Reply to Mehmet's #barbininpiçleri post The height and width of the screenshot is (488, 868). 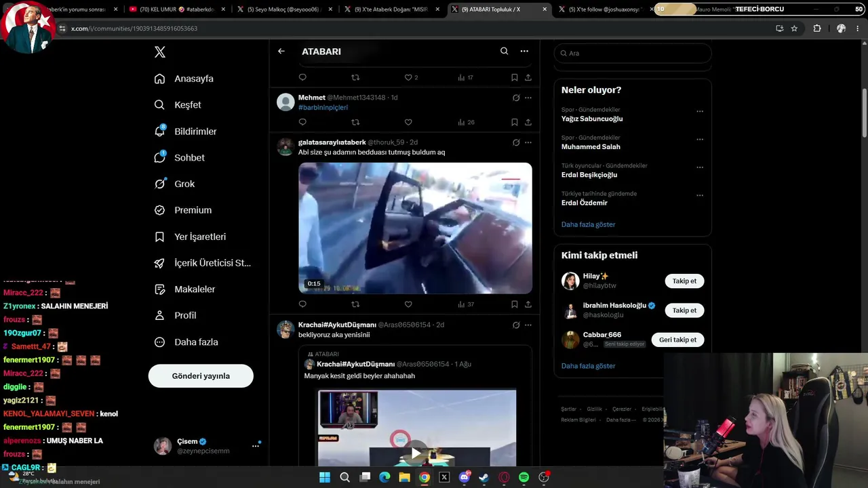click(x=302, y=122)
